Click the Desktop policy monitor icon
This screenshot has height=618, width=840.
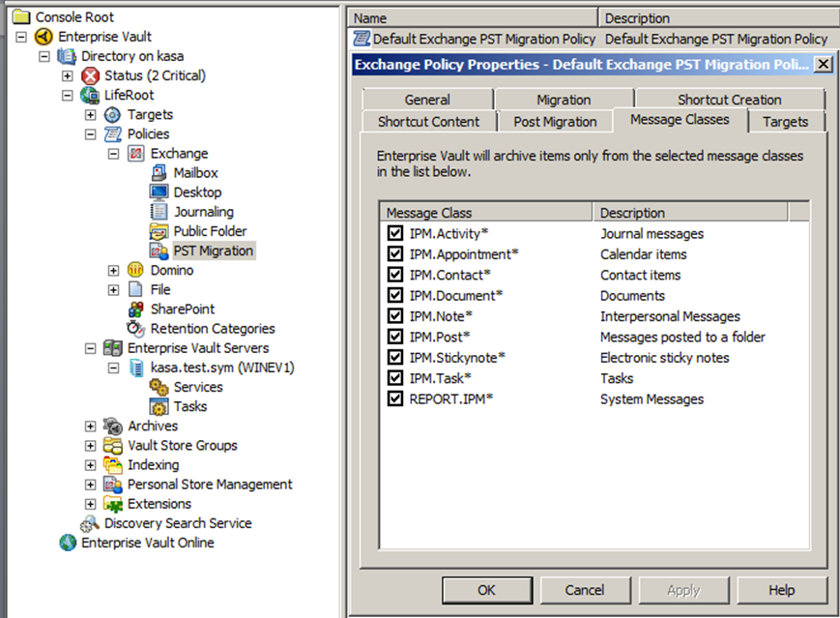pyautogui.click(x=159, y=191)
